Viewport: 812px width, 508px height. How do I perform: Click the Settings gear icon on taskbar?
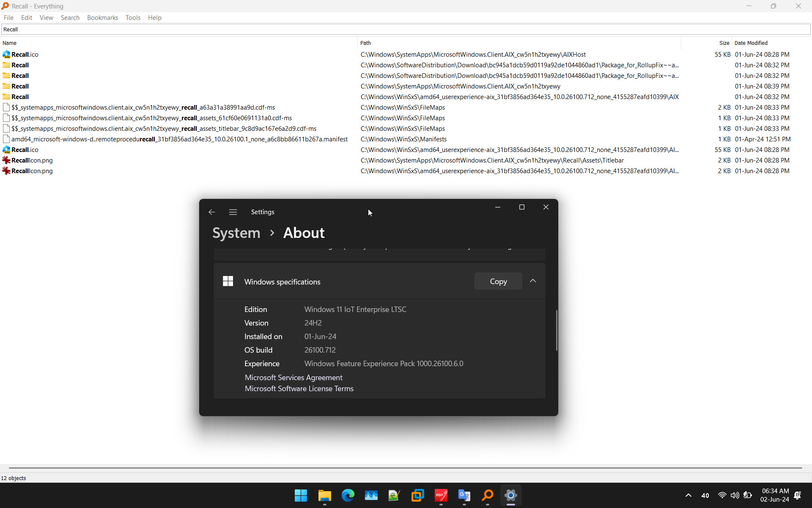(510, 495)
